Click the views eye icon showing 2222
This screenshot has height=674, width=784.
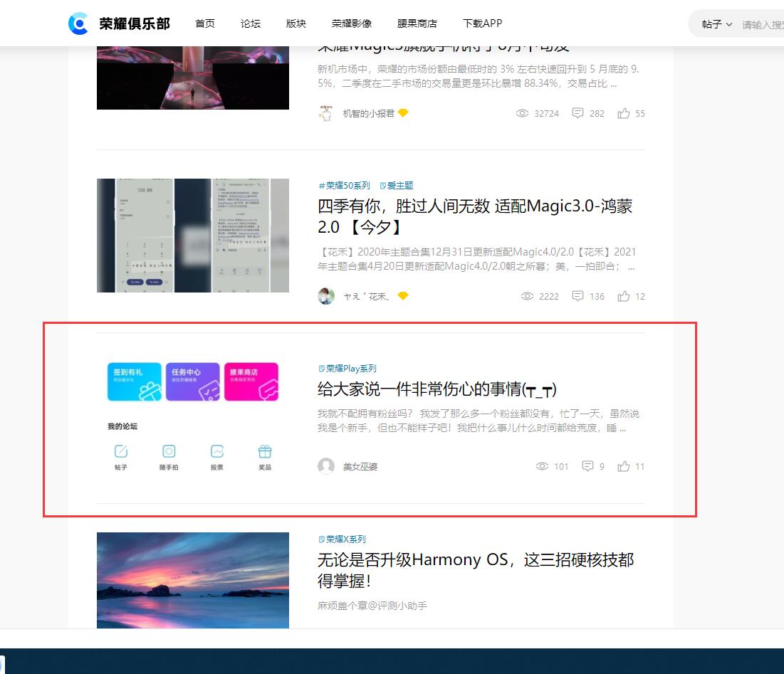click(x=527, y=296)
